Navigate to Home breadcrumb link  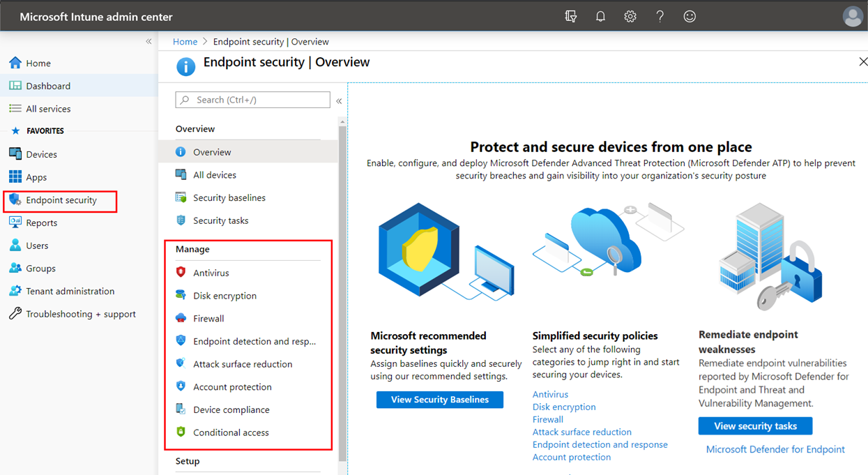[x=185, y=42]
